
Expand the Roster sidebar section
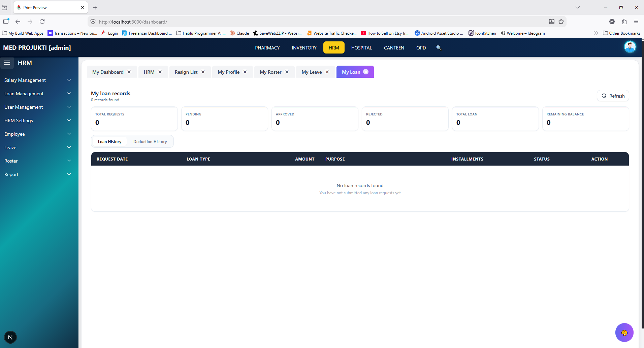(x=38, y=161)
